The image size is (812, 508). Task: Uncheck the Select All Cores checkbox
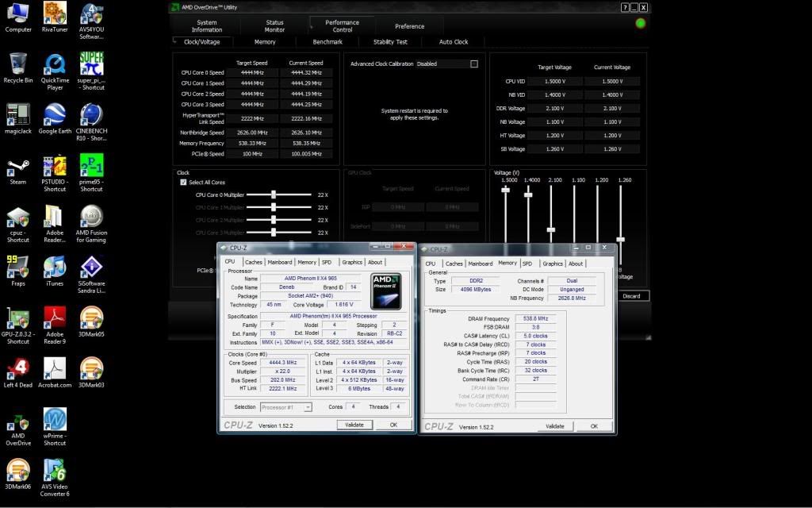tap(183, 183)
